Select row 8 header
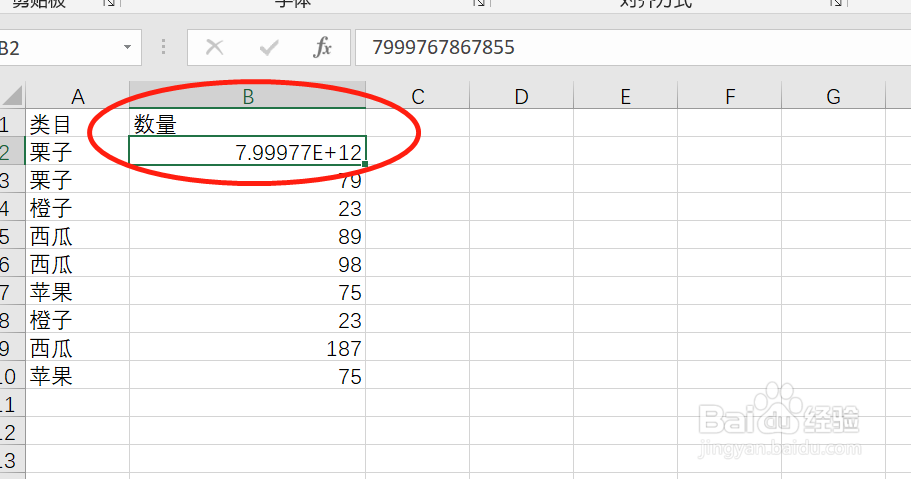 pyautogui.click(x=12, y=319)
